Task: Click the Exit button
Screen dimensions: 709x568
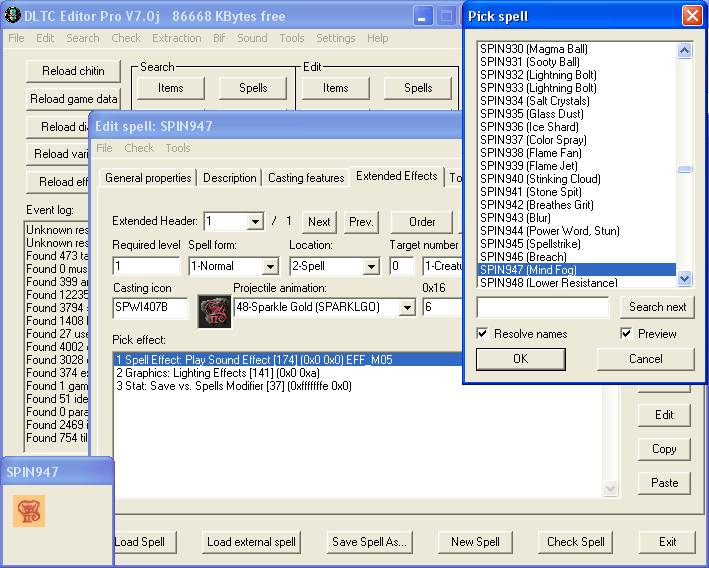Action: (x=667, y=542)
